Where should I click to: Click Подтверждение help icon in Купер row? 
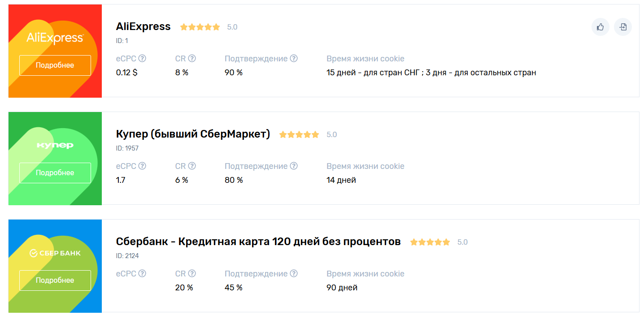tap(294, 166)
